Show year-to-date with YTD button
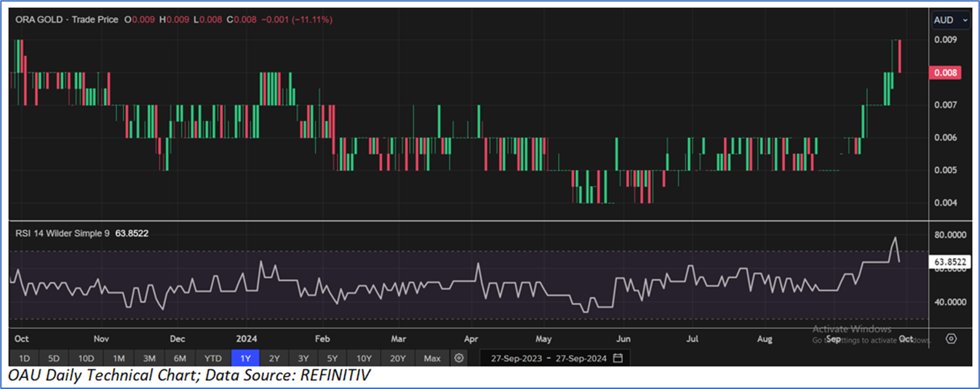The height and width of the screenshot is (389, 980). (213, 358)
